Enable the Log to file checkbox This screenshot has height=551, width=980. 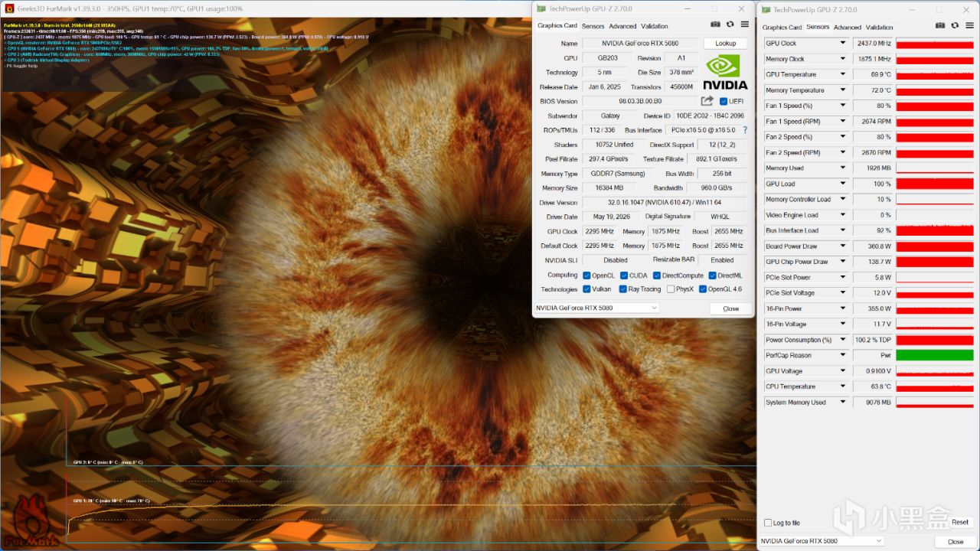point(768,523)
